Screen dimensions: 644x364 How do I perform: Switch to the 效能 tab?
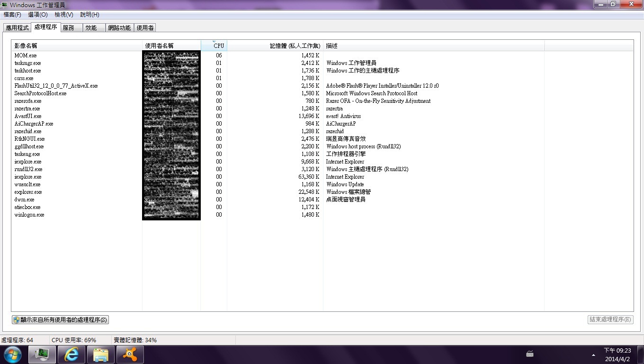tap(94, 28)
